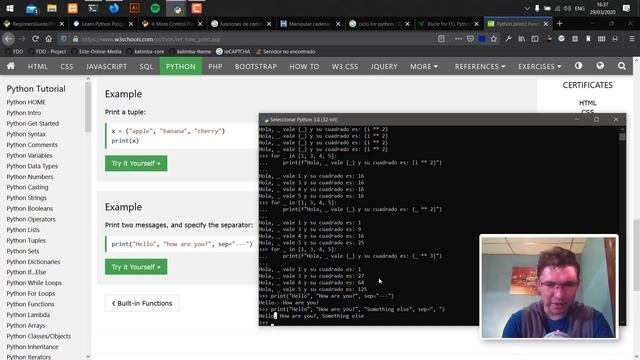The height and width of the screenshot is (360, 640).
Task: Open the HTML certificate link
Action: tap(587, 103)
